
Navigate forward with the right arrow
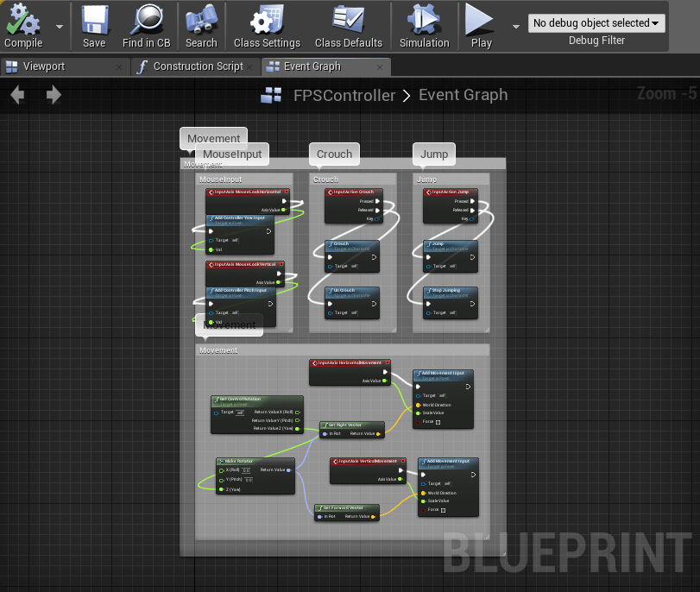click(x=54, y=95)
